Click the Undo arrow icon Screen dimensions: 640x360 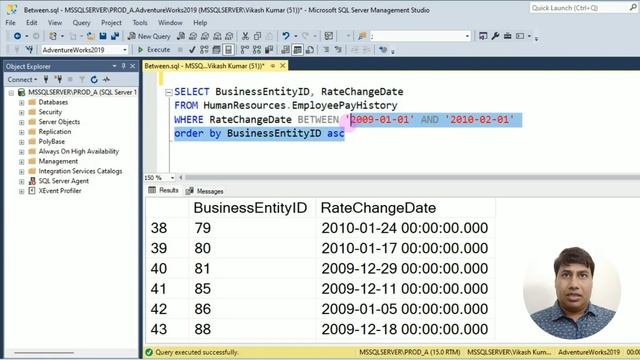click(286, 36)
